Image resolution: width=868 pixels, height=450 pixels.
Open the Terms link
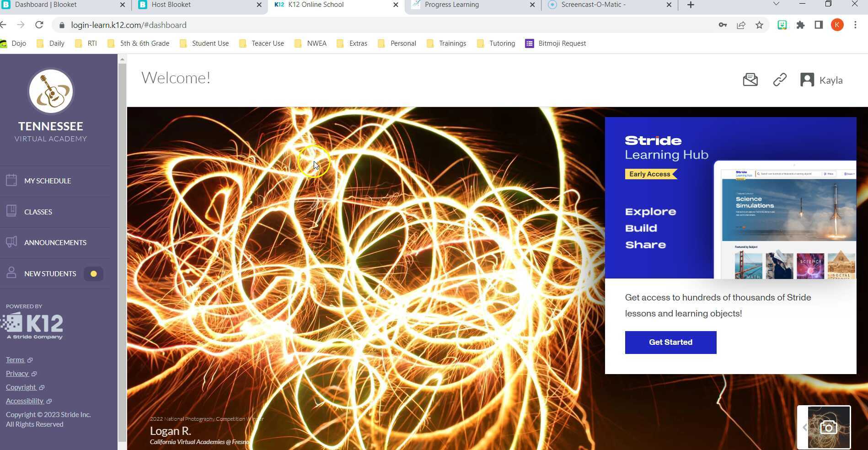click(15, 360)
